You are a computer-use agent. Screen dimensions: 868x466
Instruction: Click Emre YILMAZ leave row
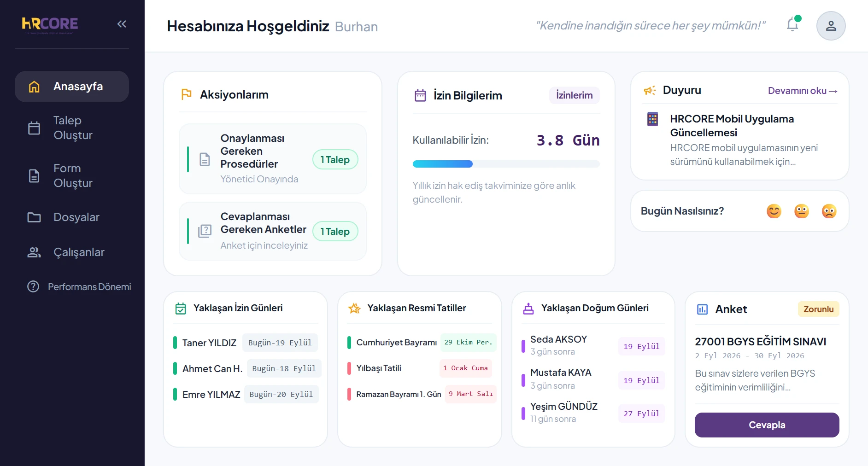pyautogui.click(x=246, y=394)
